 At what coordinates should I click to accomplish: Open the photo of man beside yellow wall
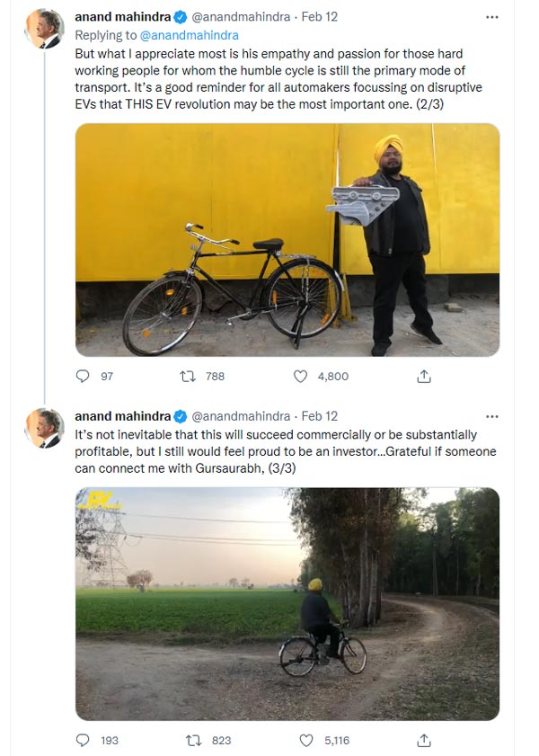click(287, 240)
